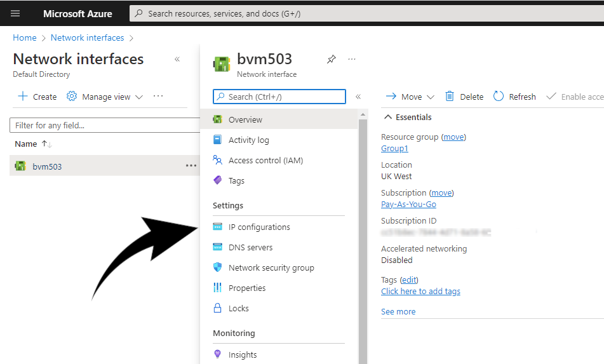Viewport: 604px width, 364px height.
Task: Pin bvm503 blade to dashboard
Action: [x=332, y=59]
